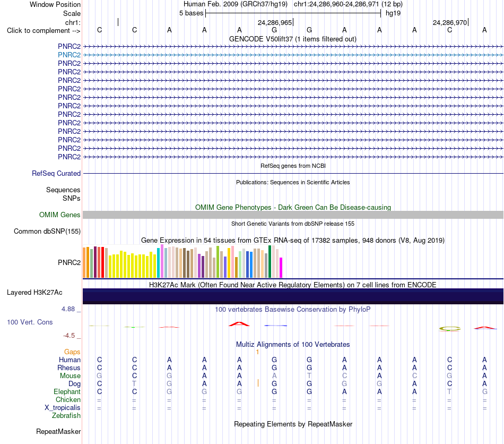Click the SNPs track label

pos(72,198)
